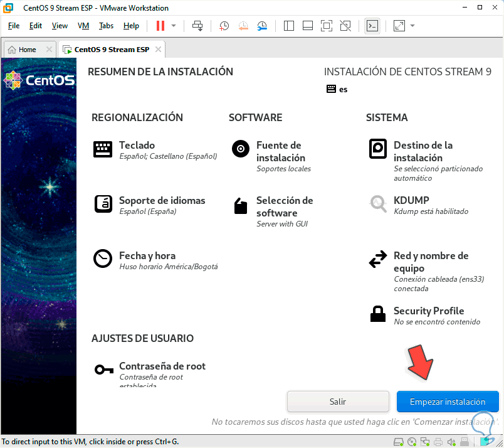Screen dimensions: 504x448
Task: Click the Empezar instalación button
Action: (x=448, y=402)
